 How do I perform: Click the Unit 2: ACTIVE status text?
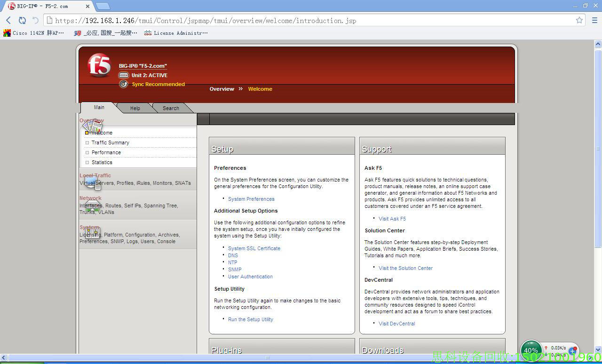tap(150, 75)
